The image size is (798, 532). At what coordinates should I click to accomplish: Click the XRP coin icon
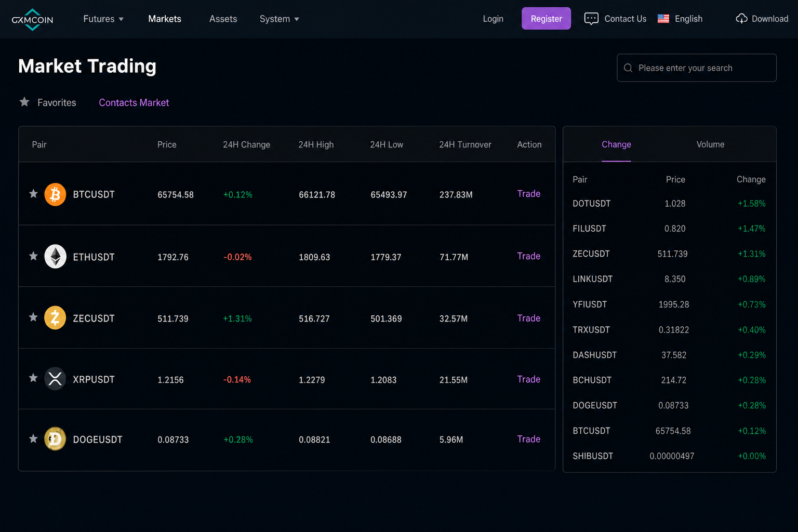click(55, 379)
